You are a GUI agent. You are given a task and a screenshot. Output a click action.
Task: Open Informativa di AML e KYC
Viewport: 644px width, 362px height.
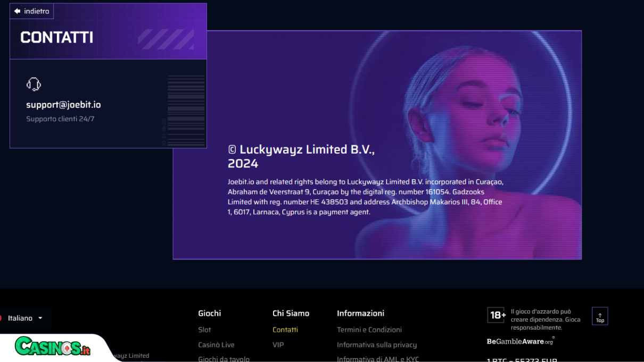[x=378, y=359]
